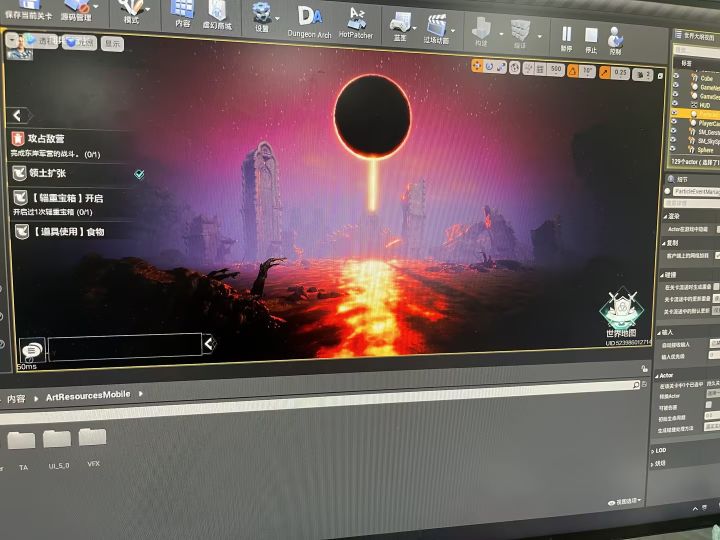Click the Save Current Level toolbar icon
Viewport: 720px width, 540px height.
click(x=28, y=6)
